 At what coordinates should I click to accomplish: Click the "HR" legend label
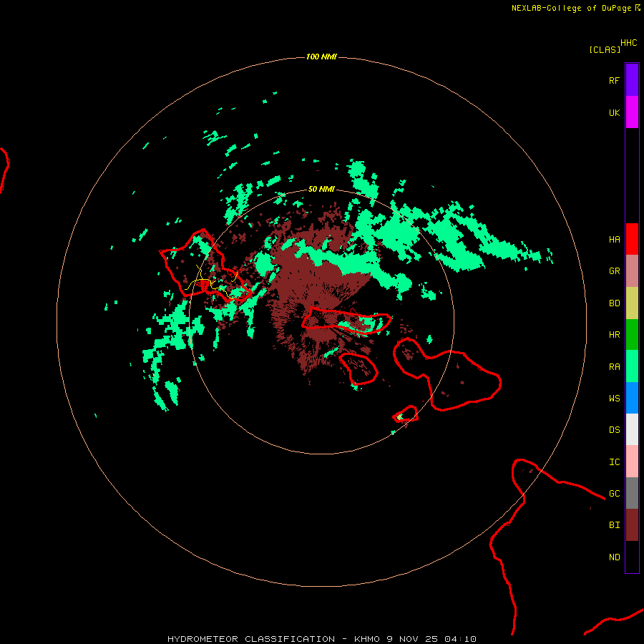tap(614, 335)
